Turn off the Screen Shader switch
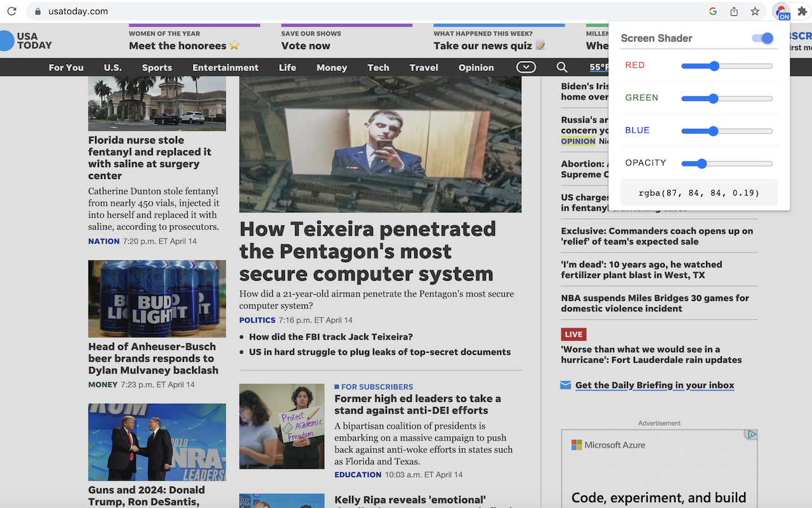The height and width of the screenshot is (508, 812). coord(763,39)
